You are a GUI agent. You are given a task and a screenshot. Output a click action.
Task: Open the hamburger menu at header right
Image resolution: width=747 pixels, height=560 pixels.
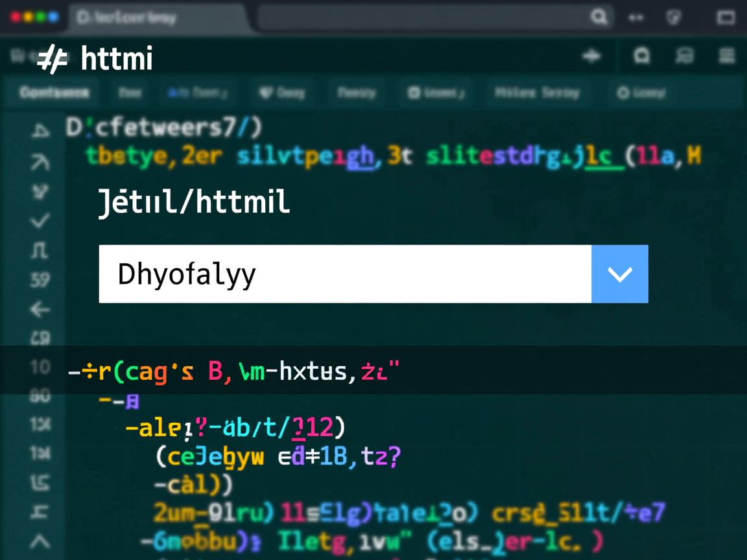click(x=727, y=57)
